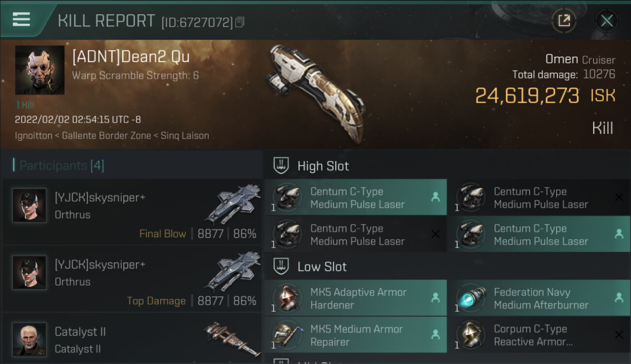Close the kill report window
Image resolution: width=631 pixels, height=364 pixels.
(606, 21)
